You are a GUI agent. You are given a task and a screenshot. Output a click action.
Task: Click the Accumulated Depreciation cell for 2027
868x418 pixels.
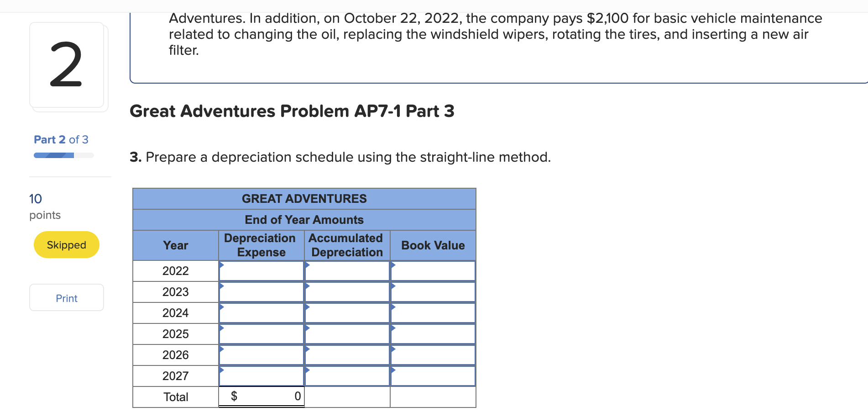(x=347, y=376)
